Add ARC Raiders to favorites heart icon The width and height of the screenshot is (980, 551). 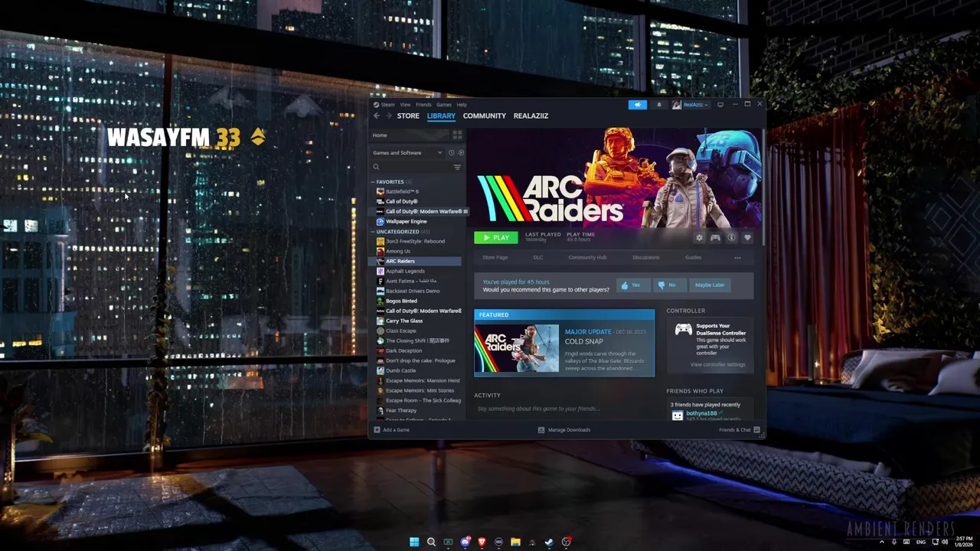pyautogui.click(x=747, y=237)
